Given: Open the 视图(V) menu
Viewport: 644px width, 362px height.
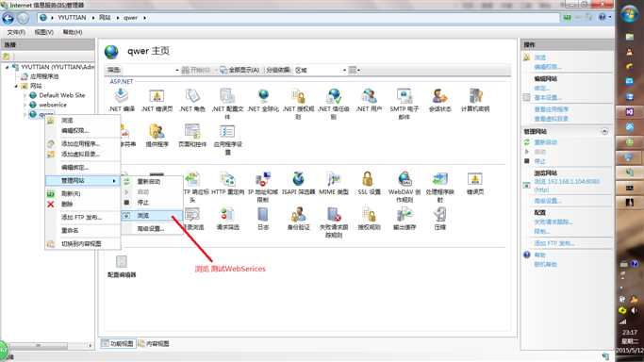Looking at the screenshot, I should [44, 32].
